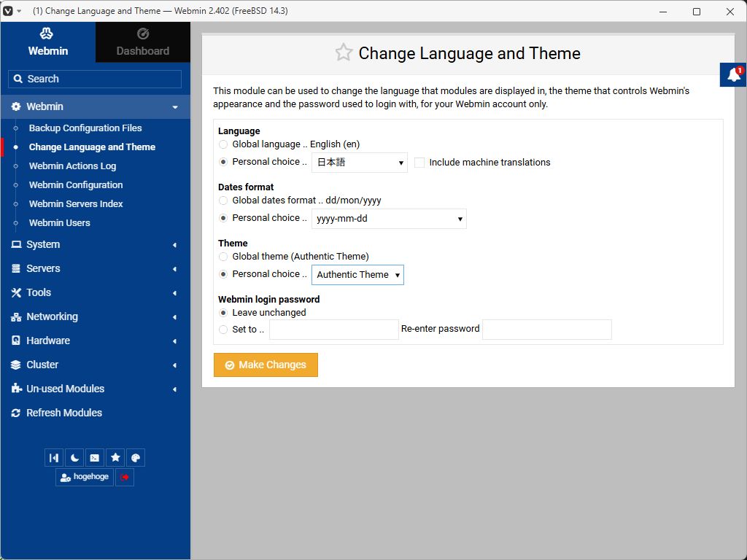Open Webmin Servers Index
The image size is (747, 560).
coord(76,204)
